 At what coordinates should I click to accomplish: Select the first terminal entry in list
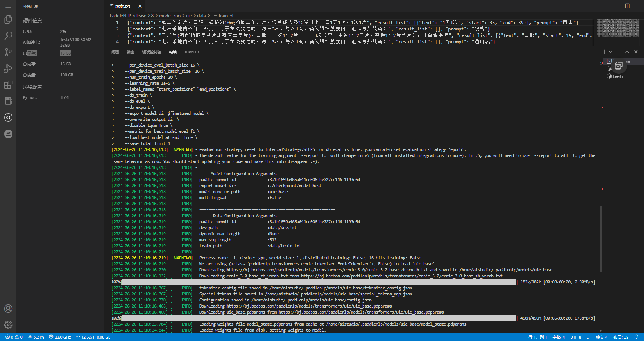tap(623, 61)
